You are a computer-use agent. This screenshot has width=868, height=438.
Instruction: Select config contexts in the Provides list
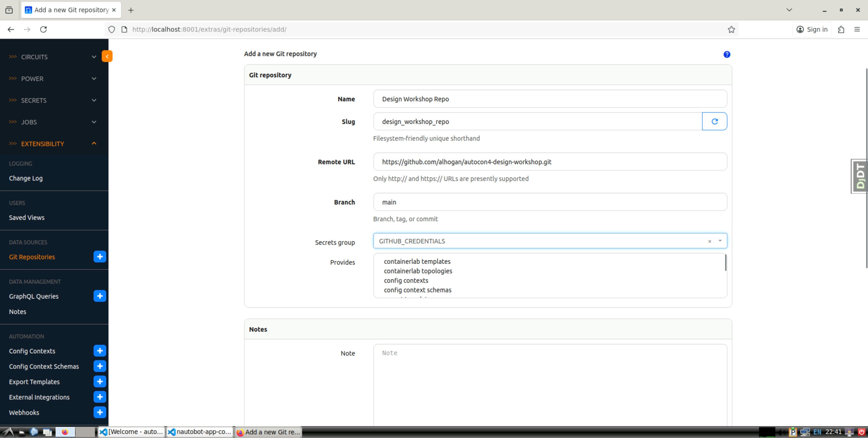[406, 281]
